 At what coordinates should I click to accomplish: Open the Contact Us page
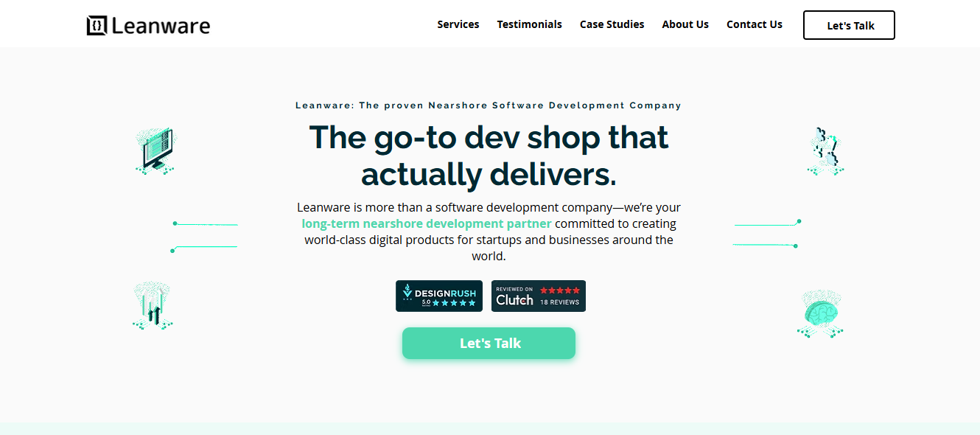754,24
